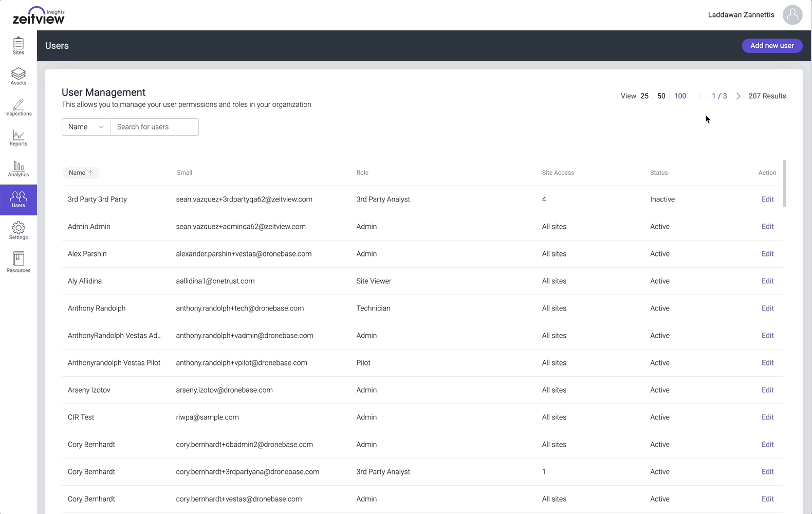
Task: Show 25 results per page
Action: [x=644, y=96]
